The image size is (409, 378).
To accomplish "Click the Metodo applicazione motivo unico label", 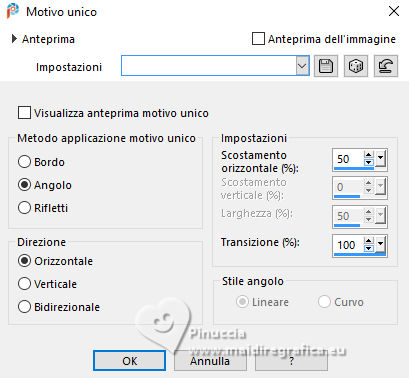I will (x=106, y=138).
